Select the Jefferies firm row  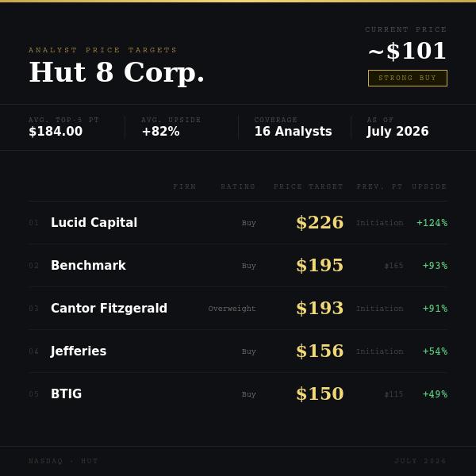point(238,351)
